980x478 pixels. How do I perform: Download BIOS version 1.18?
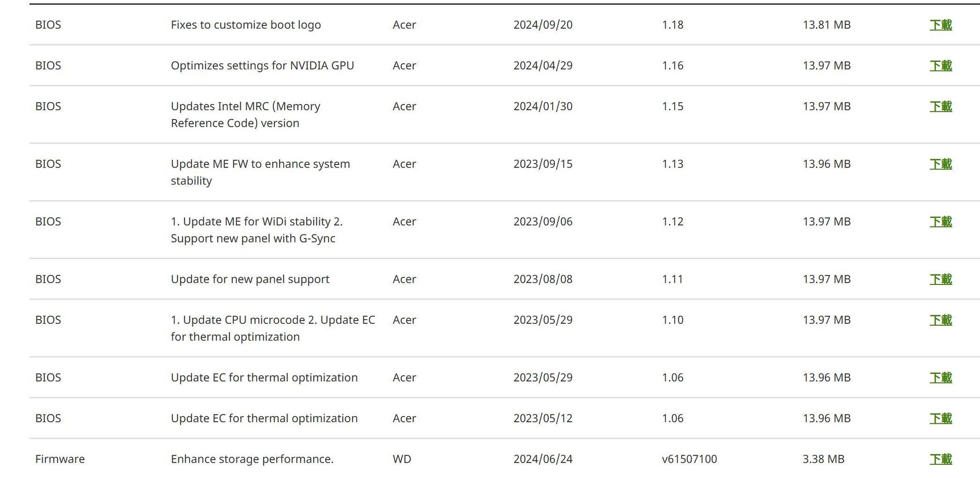click(x=940, y=25)
